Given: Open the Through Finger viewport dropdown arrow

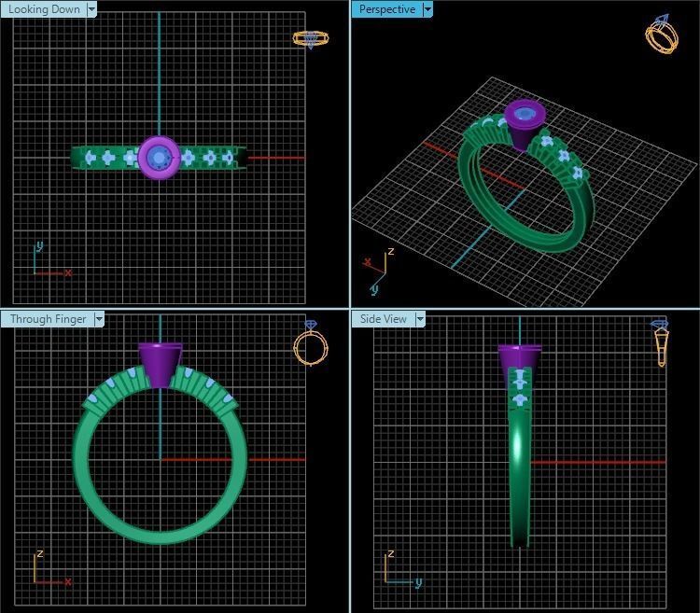Looking at the screenshot, I should 99,319.
